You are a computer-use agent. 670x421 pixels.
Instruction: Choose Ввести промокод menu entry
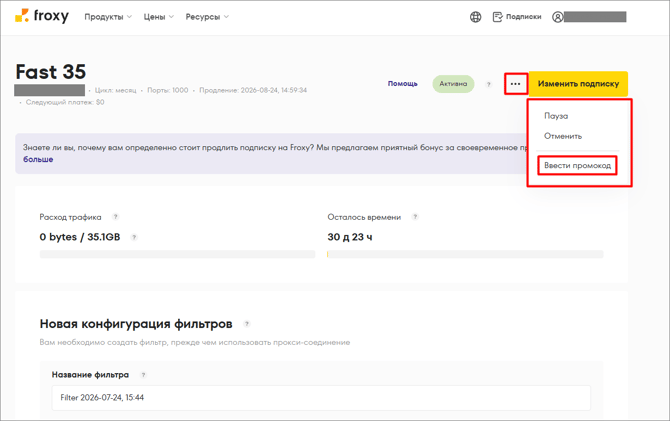(577, 165)
